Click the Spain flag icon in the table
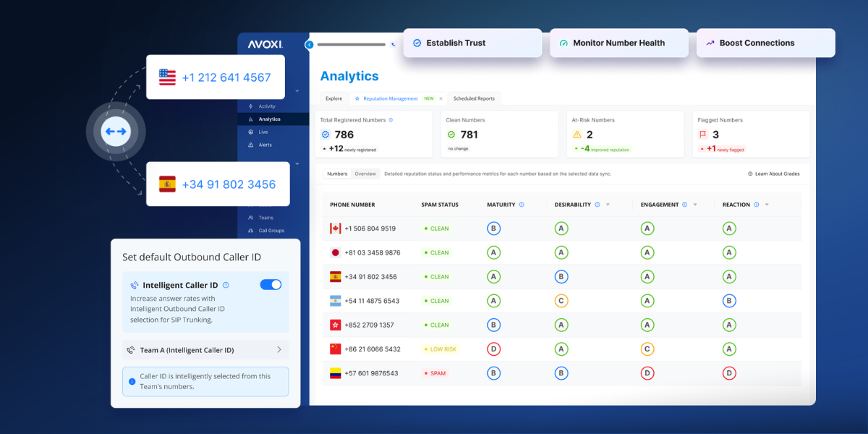Viewport: 868px width, 434px height. tap(335, 277)
